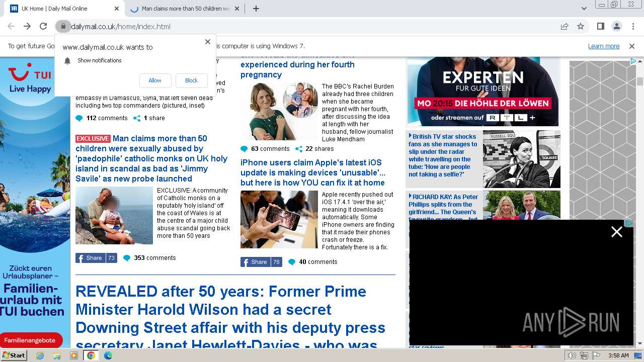The width and height of the screenshot is (644, 362).
Task: Click the share page icon in address bar
Action: (x=565, y=26)
